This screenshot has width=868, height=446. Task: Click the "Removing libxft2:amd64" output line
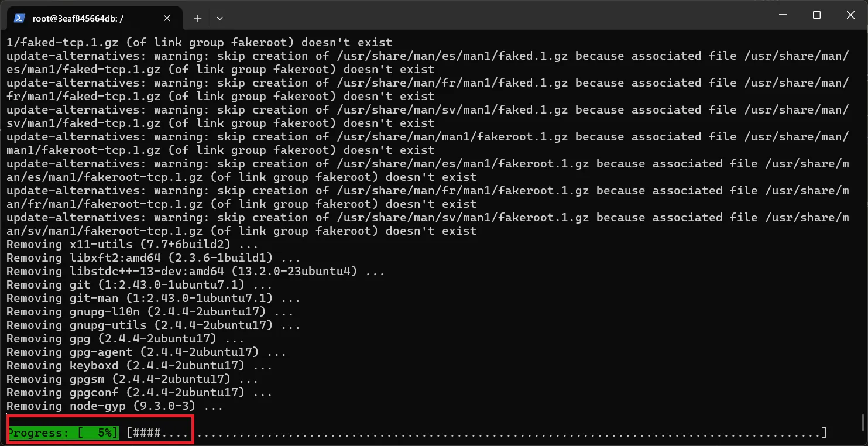pos(153,258)
